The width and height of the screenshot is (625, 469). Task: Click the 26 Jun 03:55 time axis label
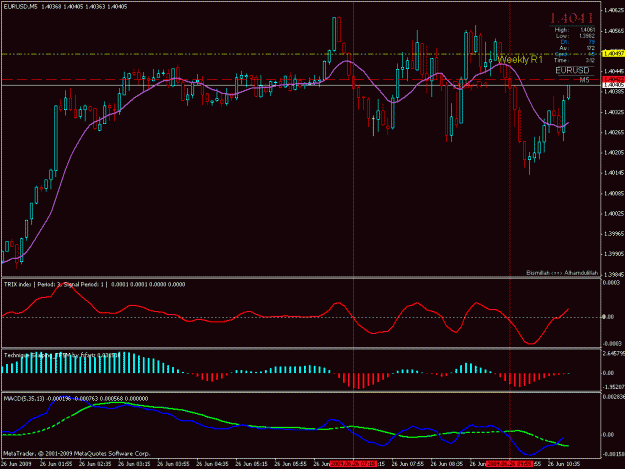click(x=173, y=464)
